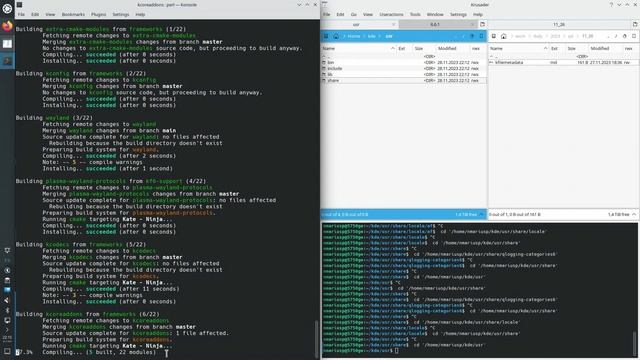Select the 'share' folder row

click(404, 80)
